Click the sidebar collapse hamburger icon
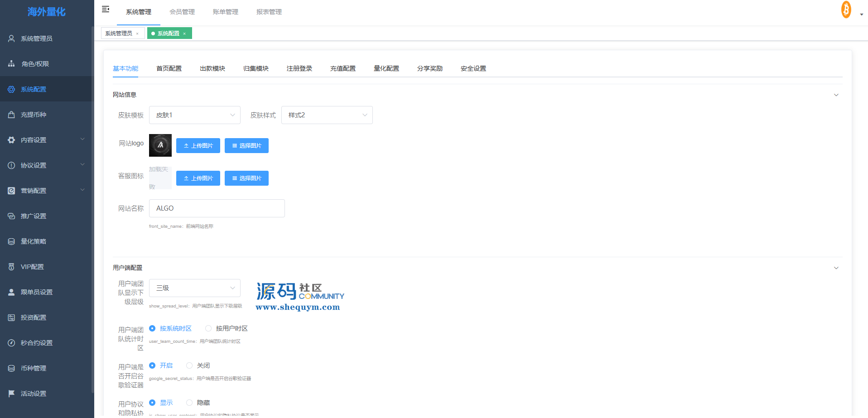Screen dimensions: 868x418 tap(106, 9)
